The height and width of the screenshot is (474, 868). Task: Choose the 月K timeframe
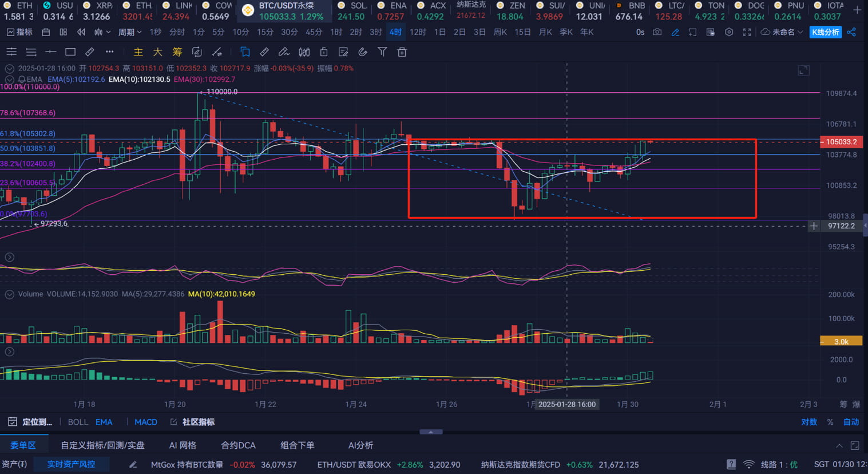[x=545, y=32]
